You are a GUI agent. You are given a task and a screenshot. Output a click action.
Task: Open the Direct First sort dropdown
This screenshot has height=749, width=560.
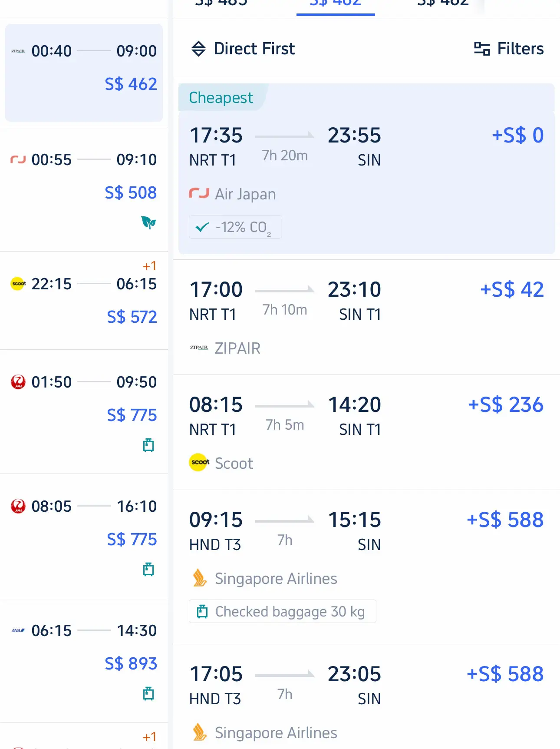coord(254,49)
